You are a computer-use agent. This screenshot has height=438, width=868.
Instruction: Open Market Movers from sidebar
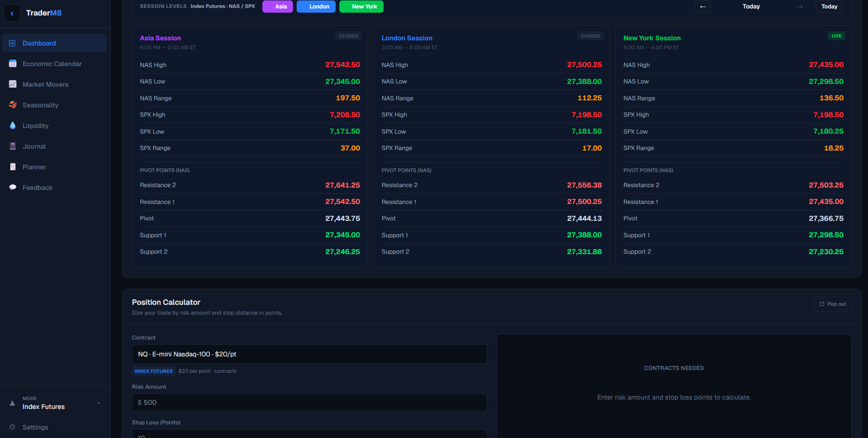tap(54, 84)
